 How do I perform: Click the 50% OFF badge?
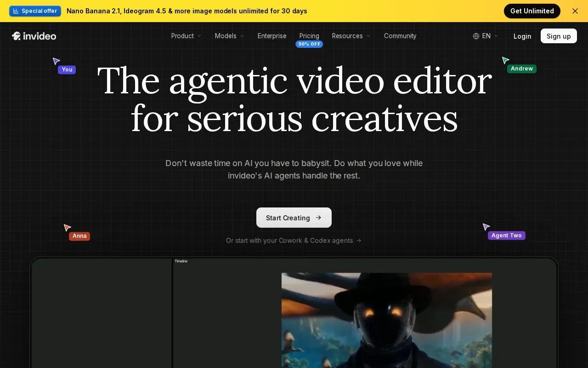coord(309,44)
